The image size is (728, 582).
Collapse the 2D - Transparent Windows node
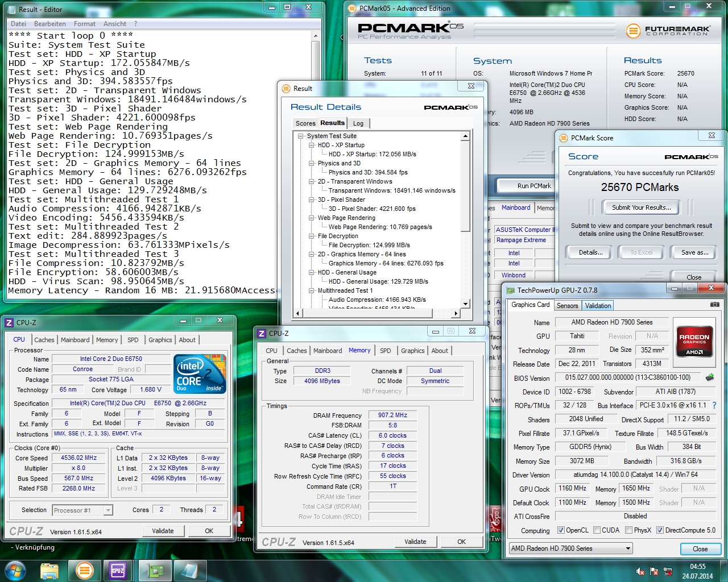point(312,181)
